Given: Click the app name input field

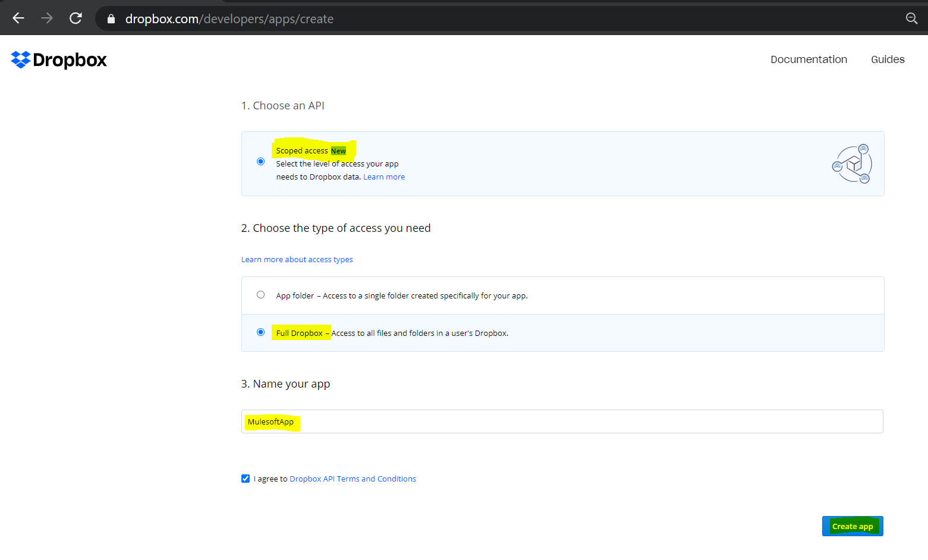Looking at the screenshot, I should coord(562,421).
